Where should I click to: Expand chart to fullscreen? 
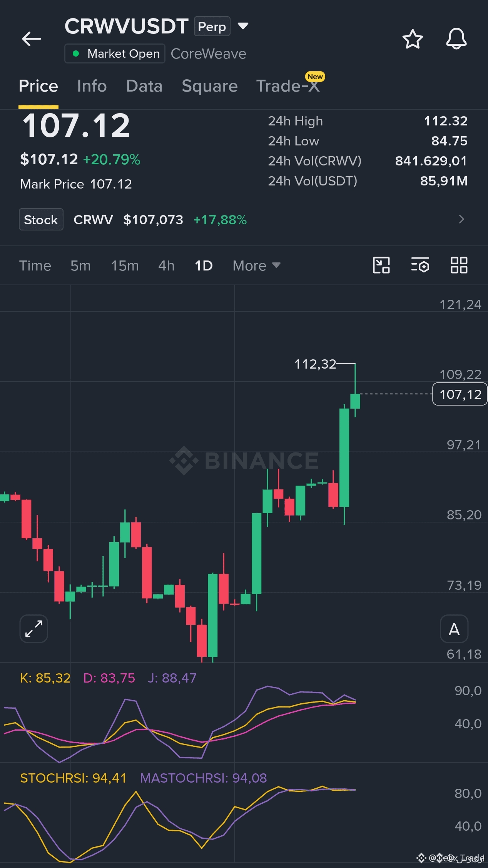tap(34, 629)
